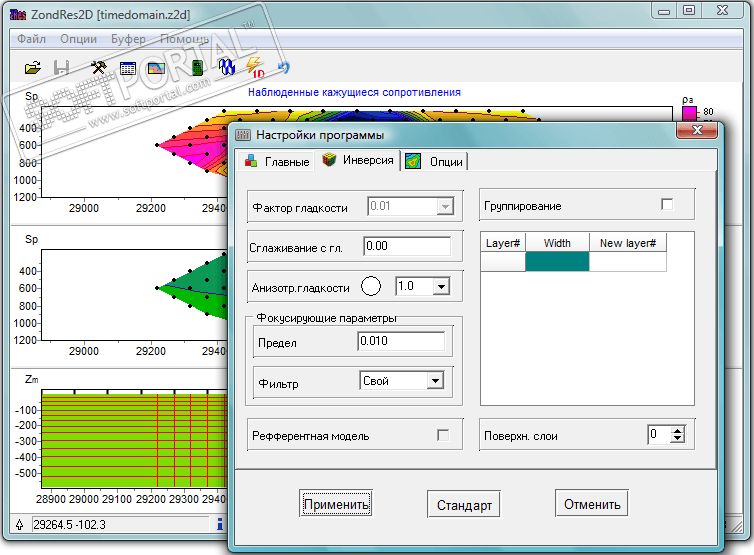The image size is (754, 555).
Task: Click the lightning bolt 1D icon
Action: tap(255, 69)
